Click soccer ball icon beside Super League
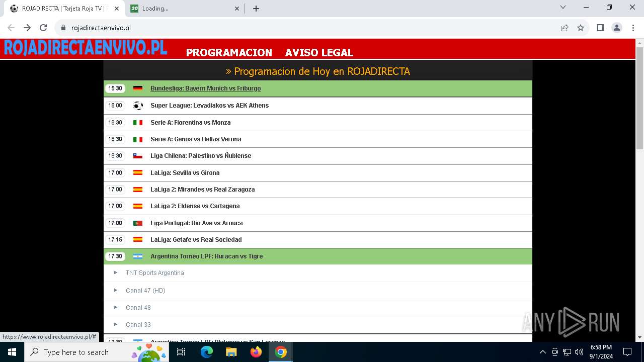Image resolution: width=644 pixels, height=362 pixels. (138, 106)
